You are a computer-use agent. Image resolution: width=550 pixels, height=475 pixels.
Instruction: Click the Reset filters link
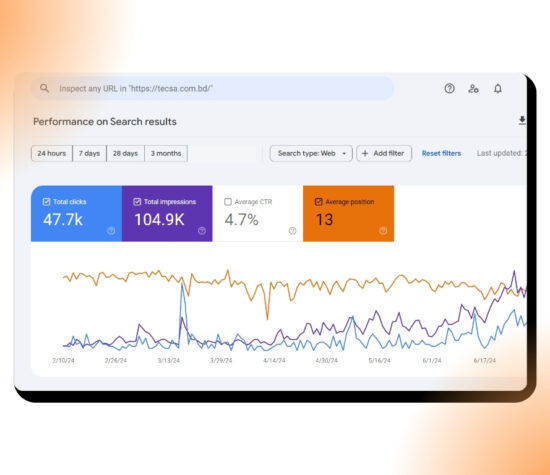(441, 153)
